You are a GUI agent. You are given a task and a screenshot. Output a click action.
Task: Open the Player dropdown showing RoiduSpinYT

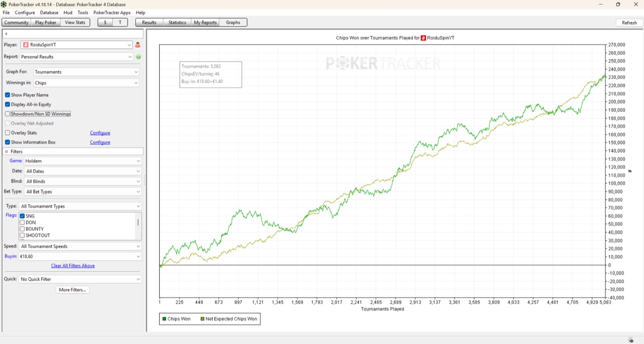76,45
